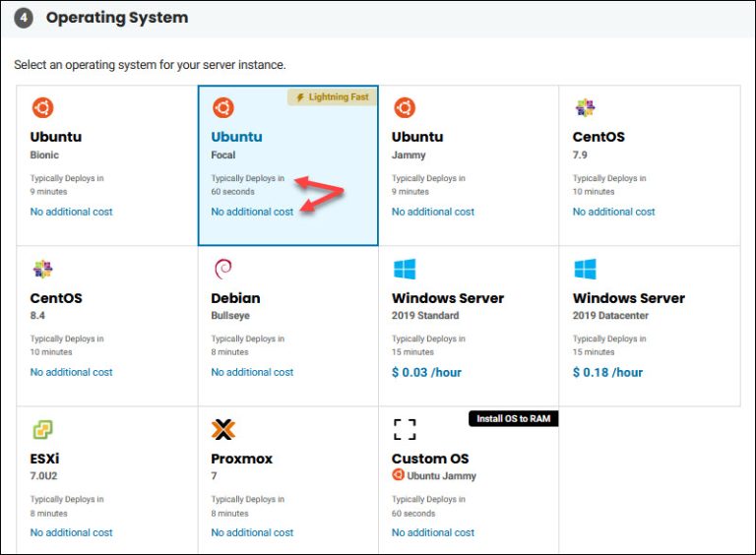Click the $ 0.18 /hour price
The height and width of the screenshot is (555, 756).
click(x=607, y=372)
